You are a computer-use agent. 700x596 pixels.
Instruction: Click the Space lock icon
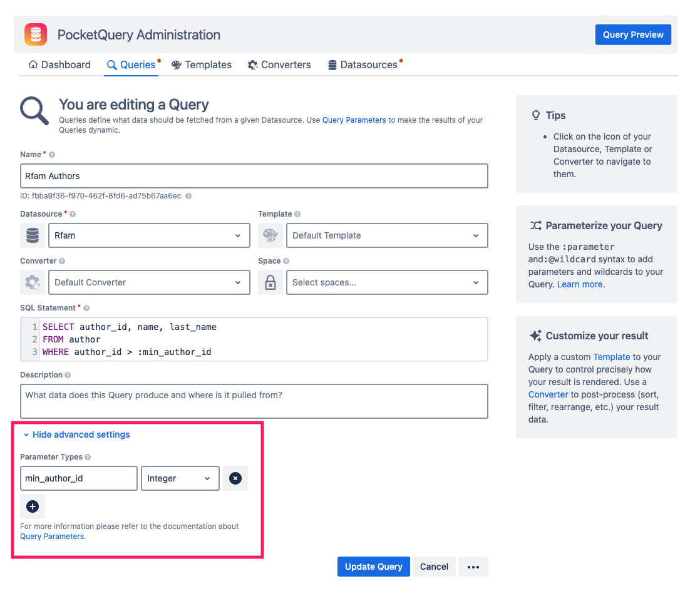[x=270, y=282]
